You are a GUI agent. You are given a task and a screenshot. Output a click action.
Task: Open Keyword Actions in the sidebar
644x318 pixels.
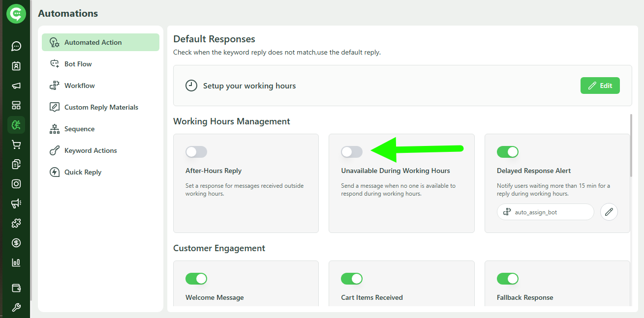[91, 150]
